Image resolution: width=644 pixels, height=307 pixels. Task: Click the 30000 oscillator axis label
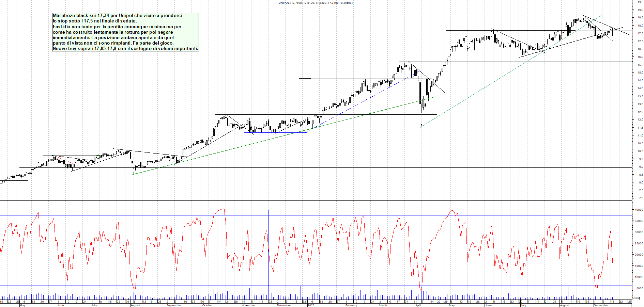point(639,232)
